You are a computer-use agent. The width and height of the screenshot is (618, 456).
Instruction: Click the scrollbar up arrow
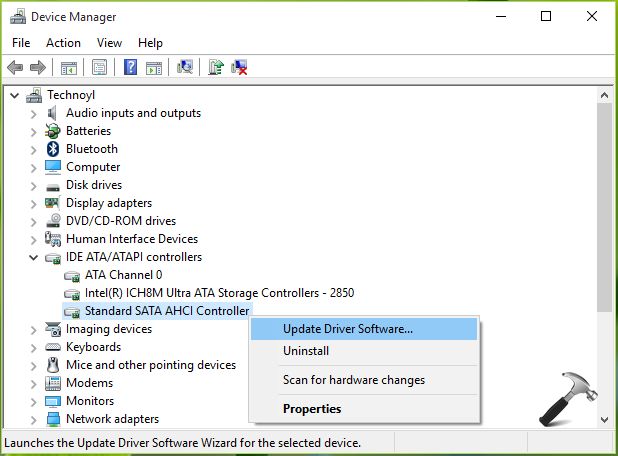[x=604, y=95]
